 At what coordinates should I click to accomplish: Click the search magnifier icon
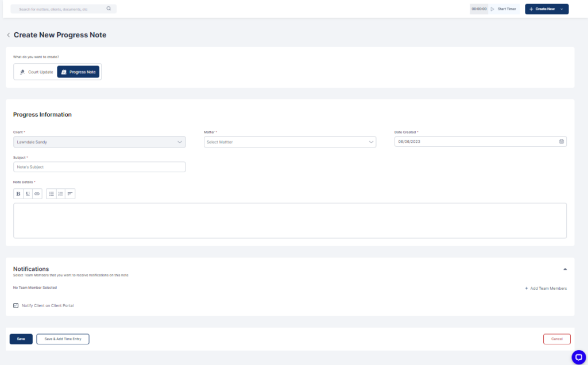click(x=109, y=9)
